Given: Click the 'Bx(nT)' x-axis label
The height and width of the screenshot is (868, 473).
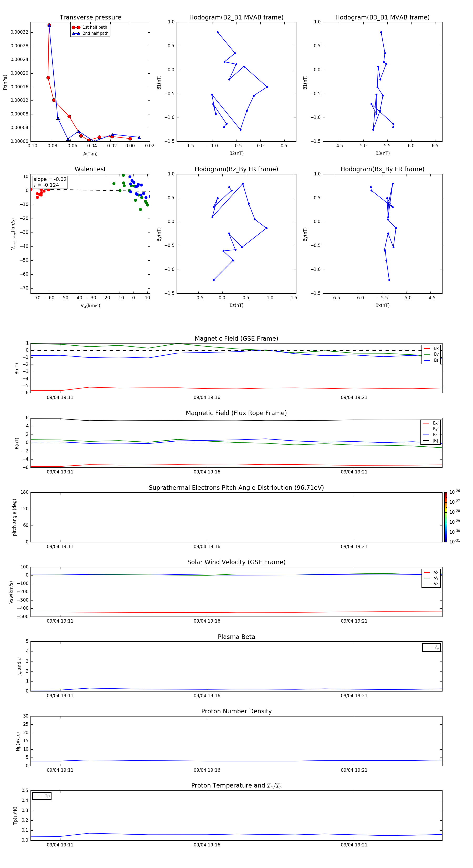Looking at the screenshot, I should 382,305.
